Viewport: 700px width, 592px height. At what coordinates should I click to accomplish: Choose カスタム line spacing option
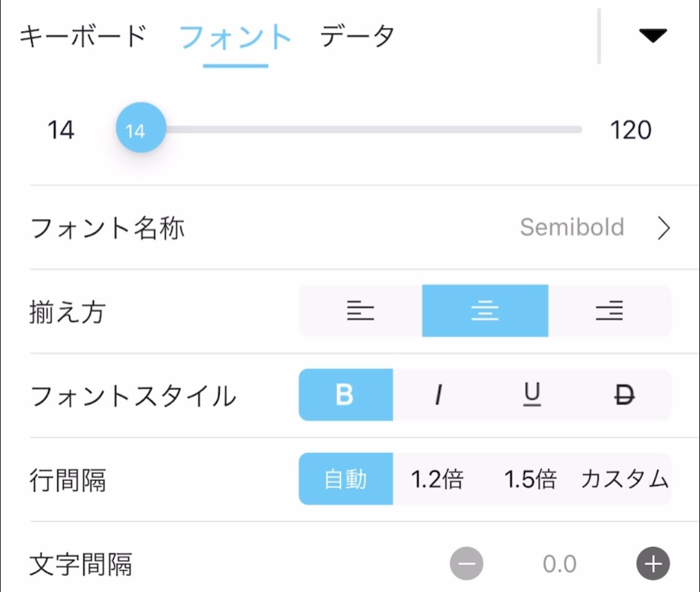pyautogui.click(x=625, y=479)
